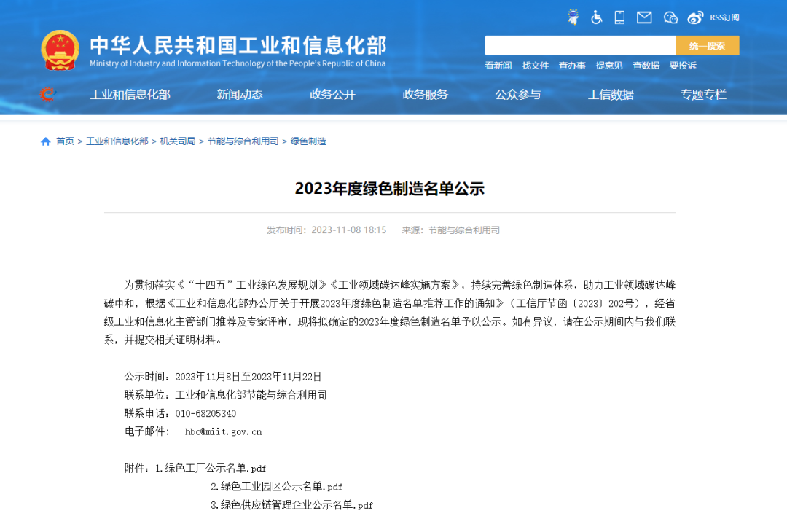Click the home icon in the breadcrumb

tap(46, 141)
